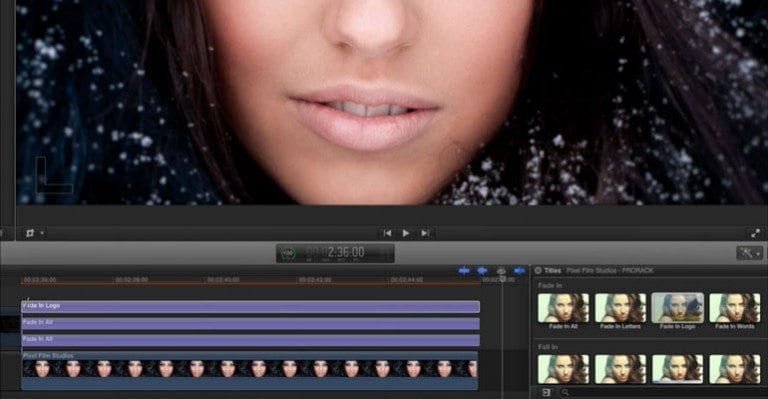768x399 pixels.
Task: Jump to next edit point
Action: 425,234
